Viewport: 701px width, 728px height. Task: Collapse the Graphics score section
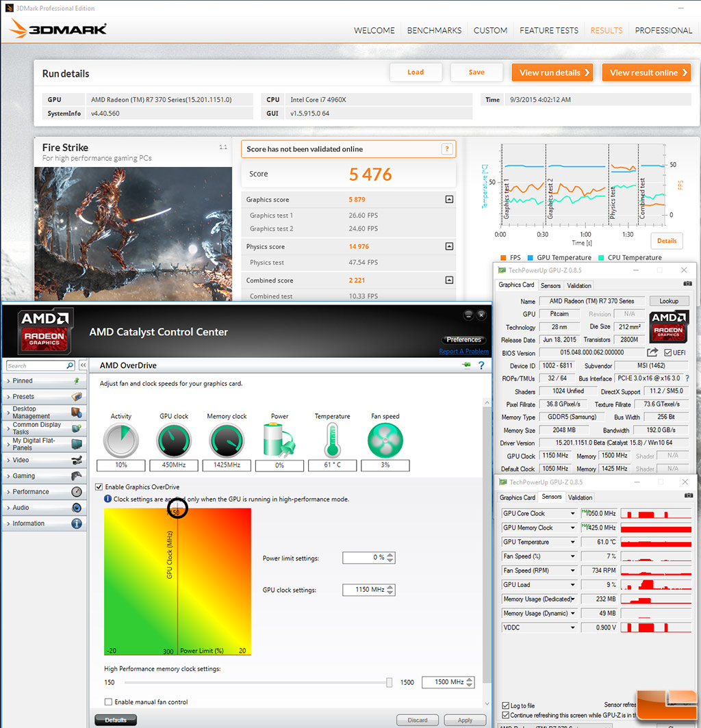pos(449,199)
